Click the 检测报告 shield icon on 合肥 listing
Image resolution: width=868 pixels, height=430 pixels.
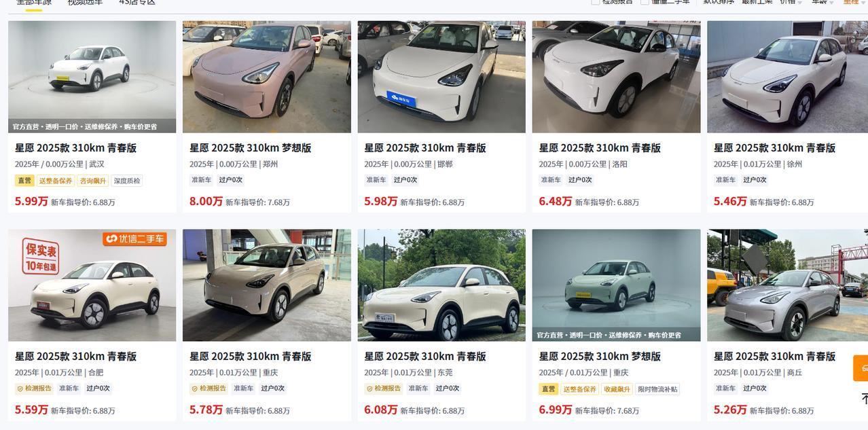[20, 389]
